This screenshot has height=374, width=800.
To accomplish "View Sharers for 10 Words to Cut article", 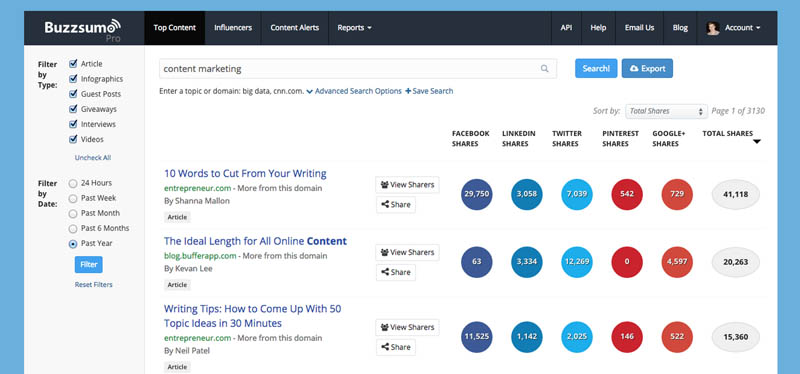I will pos(407,185).
